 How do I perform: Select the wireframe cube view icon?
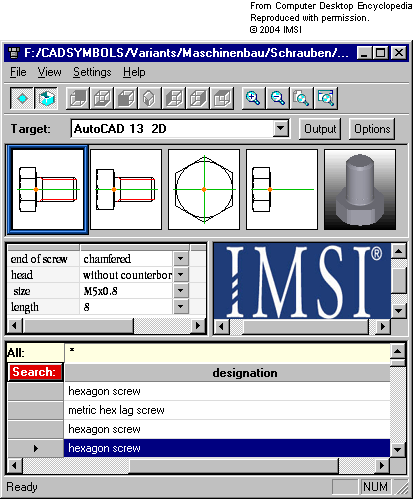pos(102,98)
